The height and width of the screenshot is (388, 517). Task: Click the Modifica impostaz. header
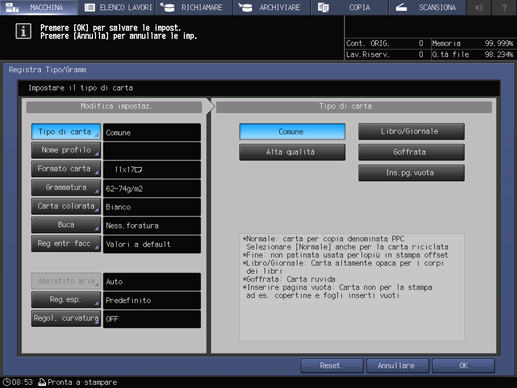click(x=114, y=107)
